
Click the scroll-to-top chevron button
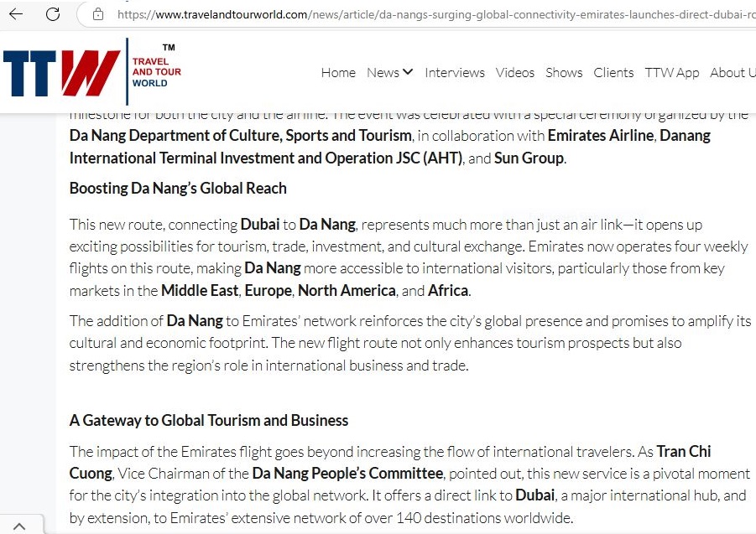pos(19,526)
